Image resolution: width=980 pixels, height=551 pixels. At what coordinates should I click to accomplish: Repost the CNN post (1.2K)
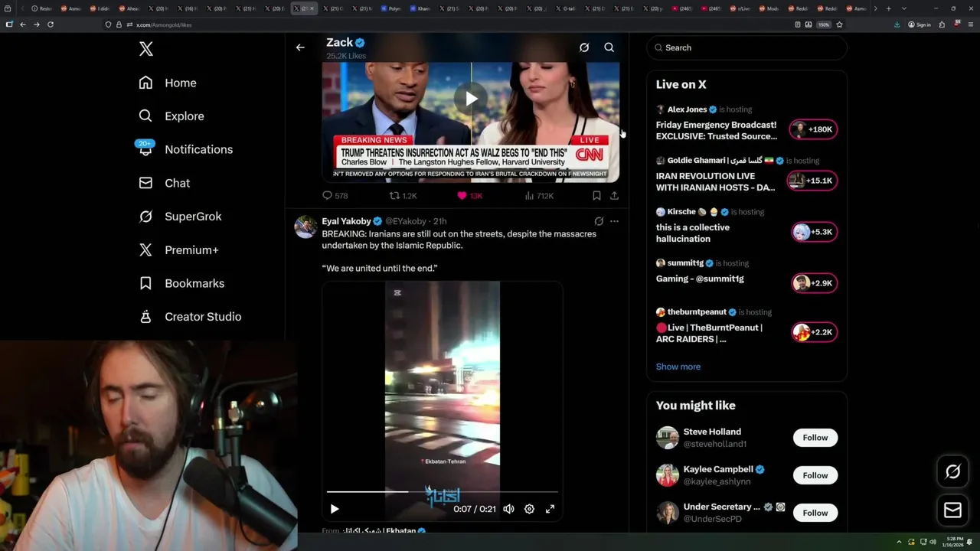click(403, 196)
